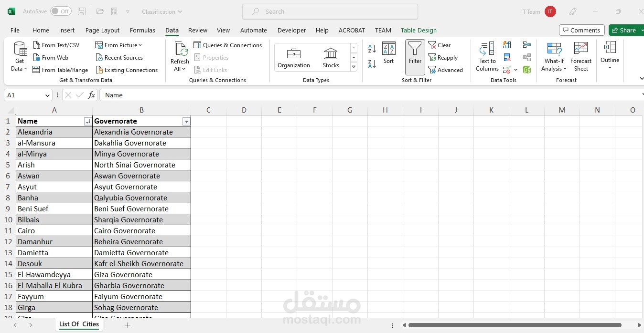Viewport: 644px width, 333px height.
Task: Click Reapply filter
Action: coord(443,57)
